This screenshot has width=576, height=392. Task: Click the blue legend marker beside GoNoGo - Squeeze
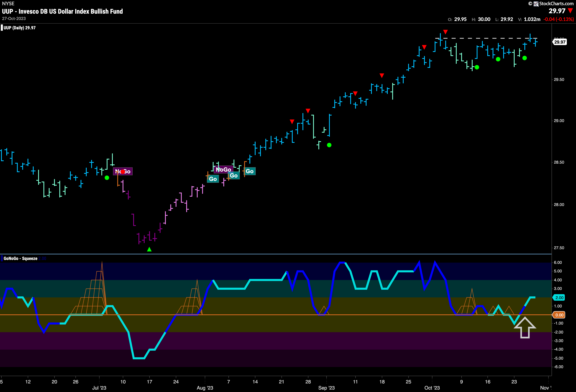pyautogui.click(x=2, y=258)
